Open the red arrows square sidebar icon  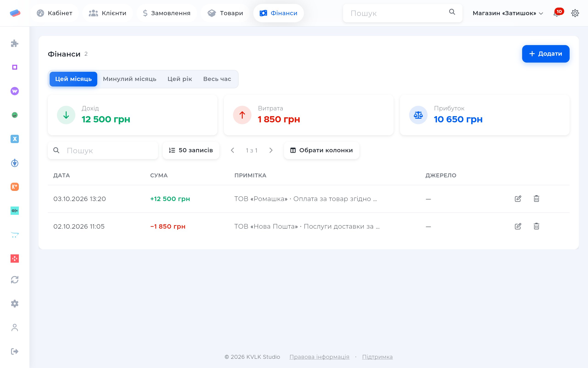14,259
